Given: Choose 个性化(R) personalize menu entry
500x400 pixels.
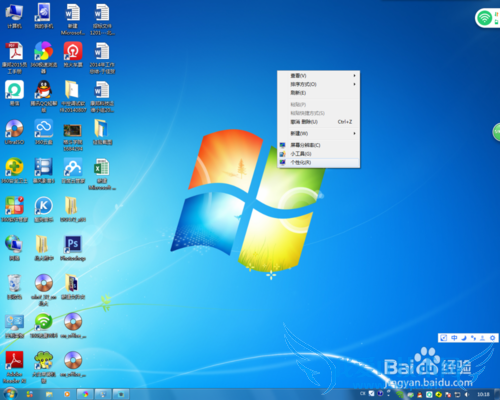Looking at the screenshot, I should [319, 162].
